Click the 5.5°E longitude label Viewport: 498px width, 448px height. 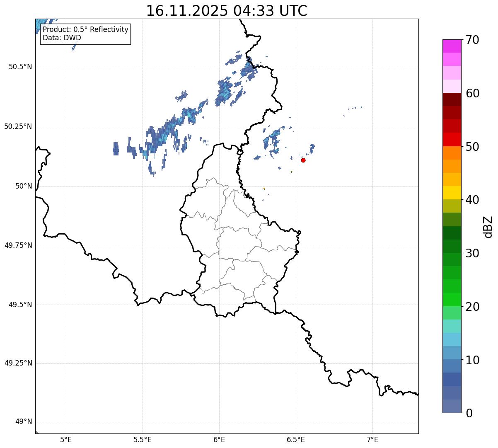pyautogui.click(x=143, y=439)
